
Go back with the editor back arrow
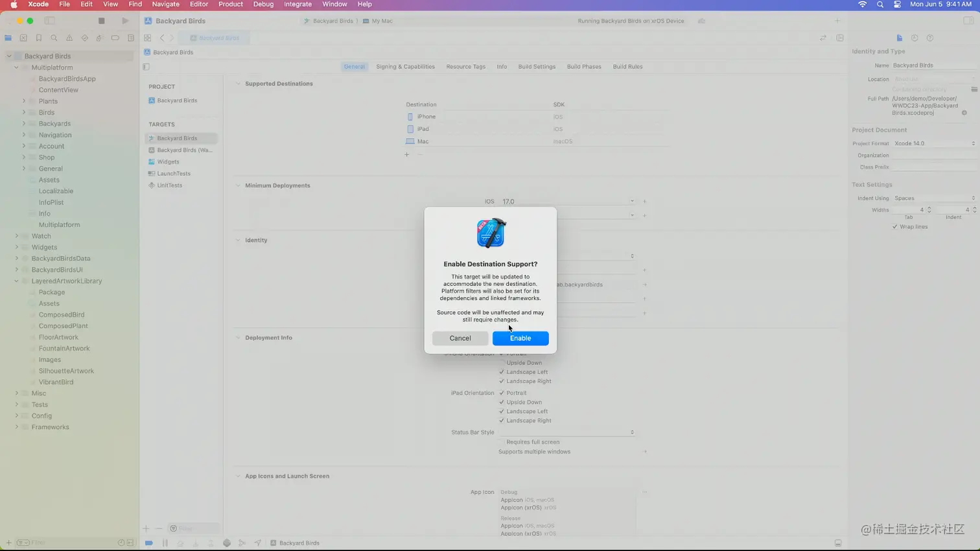coord(162,38)
